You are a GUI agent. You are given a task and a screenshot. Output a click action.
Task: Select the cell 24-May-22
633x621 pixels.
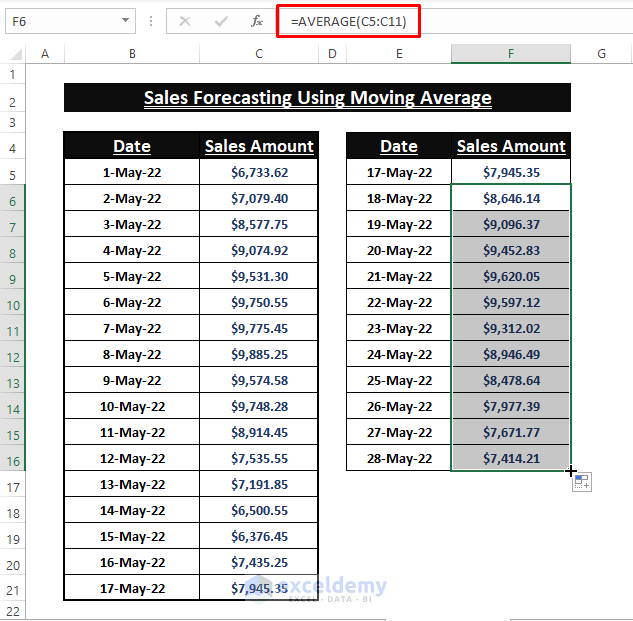click(x=399, y=355)
